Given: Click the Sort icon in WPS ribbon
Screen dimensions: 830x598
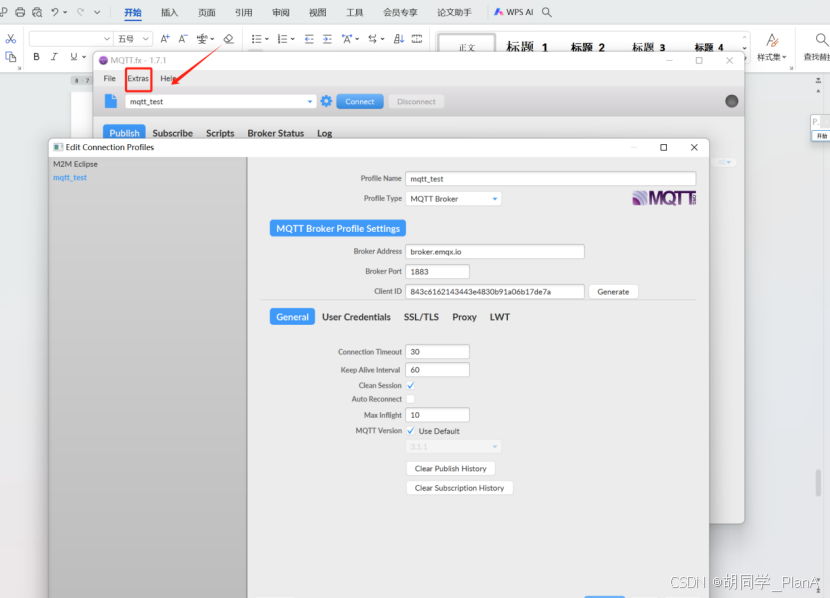Looking at the screenshot, I should (399, 39).
